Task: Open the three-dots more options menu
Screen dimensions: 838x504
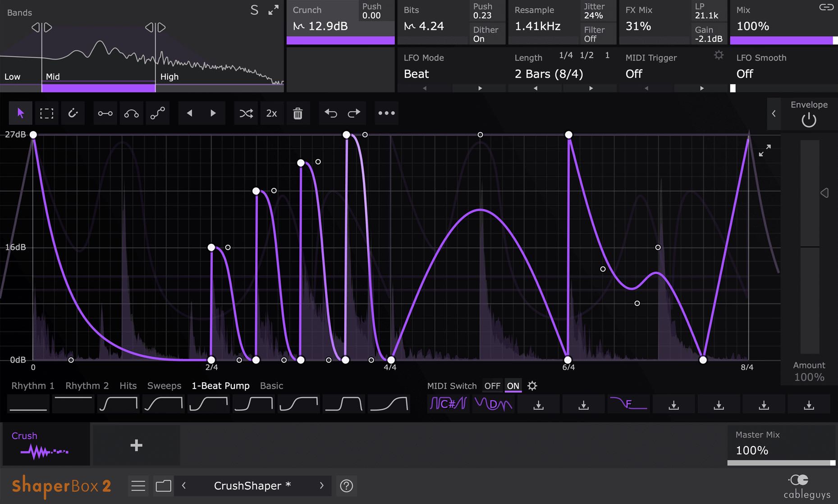Action: (x=386, y=113)
